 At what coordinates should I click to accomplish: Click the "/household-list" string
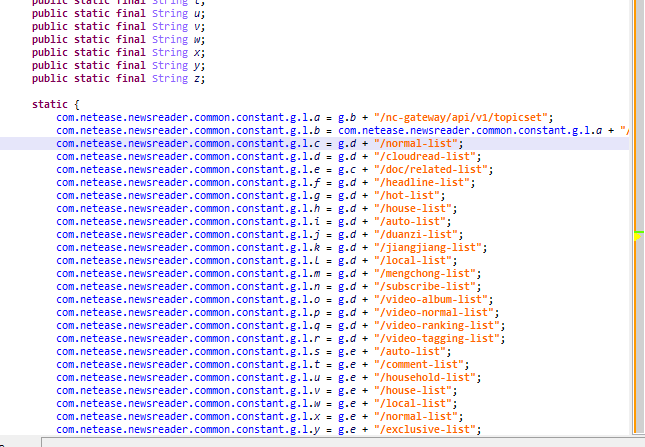point(425,378)
